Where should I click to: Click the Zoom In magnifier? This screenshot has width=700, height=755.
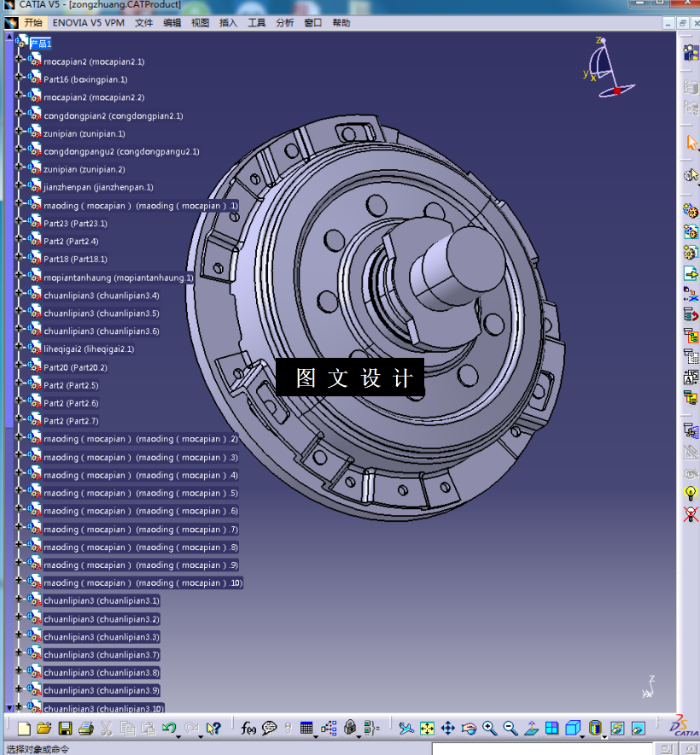coord(490,728)
